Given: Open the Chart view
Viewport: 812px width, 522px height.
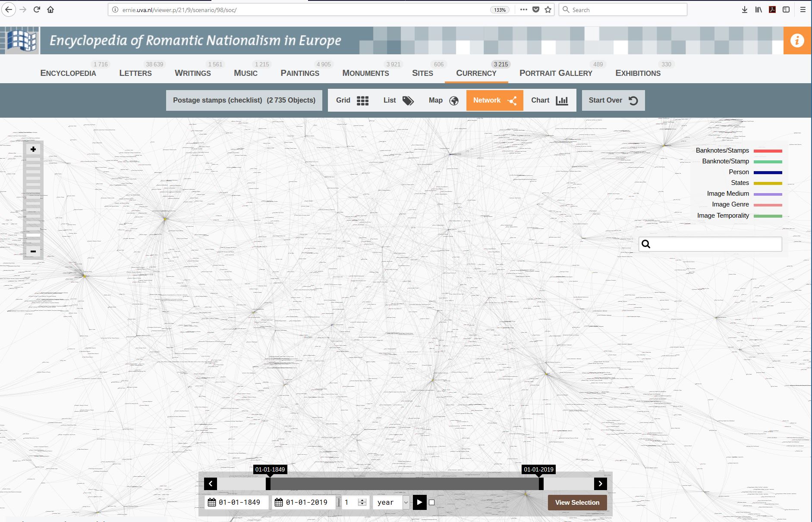Looking at the screenshot, I should [x=549, y=100].
